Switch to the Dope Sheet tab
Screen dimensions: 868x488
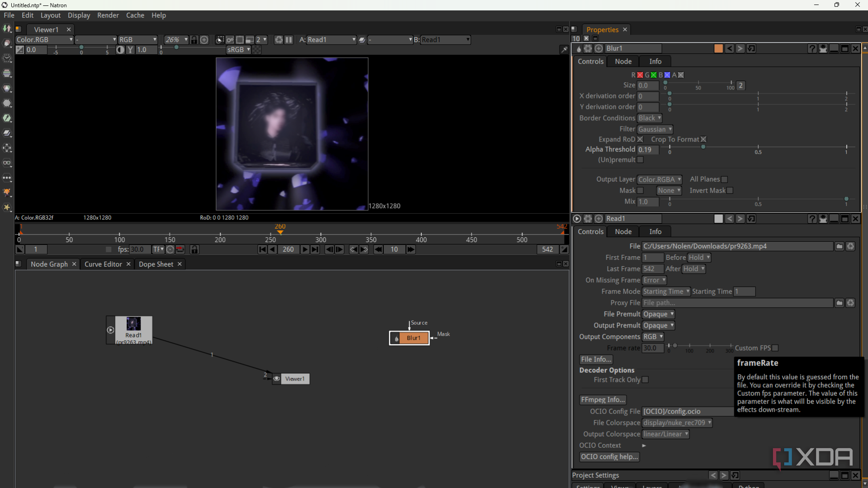(x=156, y=264)
